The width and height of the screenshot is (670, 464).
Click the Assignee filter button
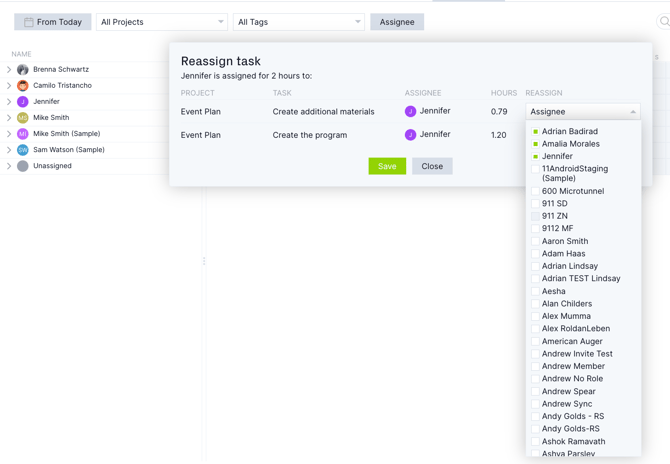(397, 22)
